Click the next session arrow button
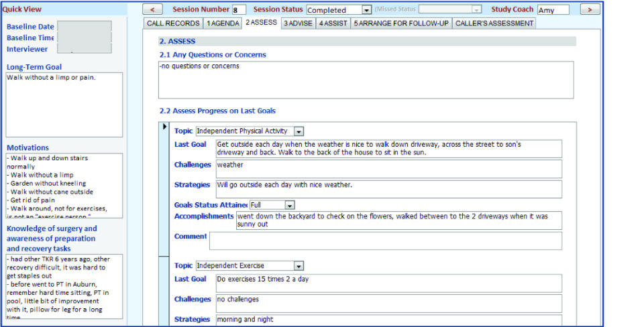 pos(590,9)
